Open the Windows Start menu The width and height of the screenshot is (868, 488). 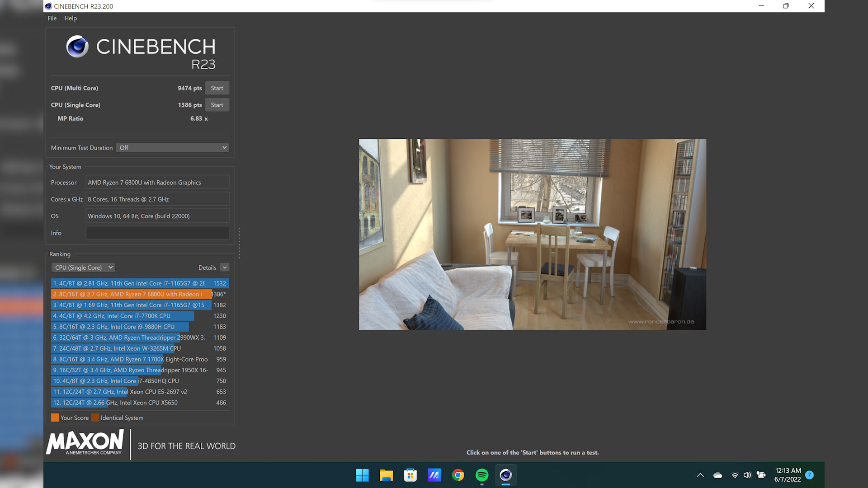pyautogui.click(x=362, y=475)
